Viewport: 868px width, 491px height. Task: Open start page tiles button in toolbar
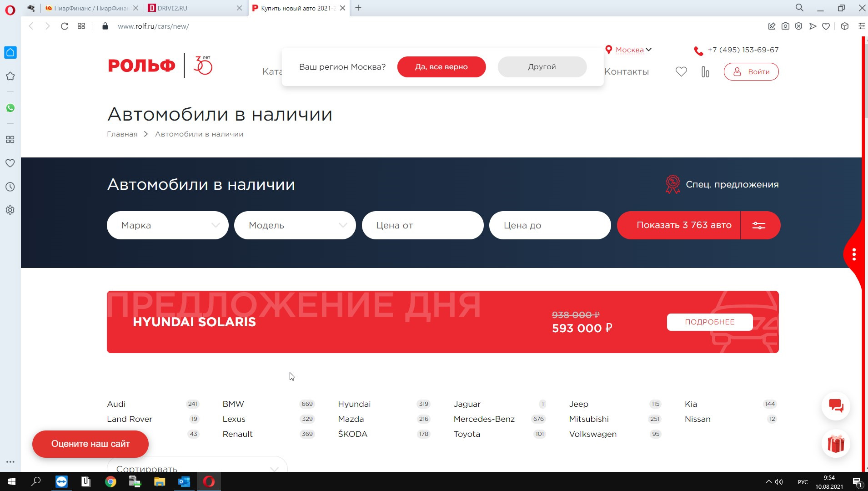point(81,26)
